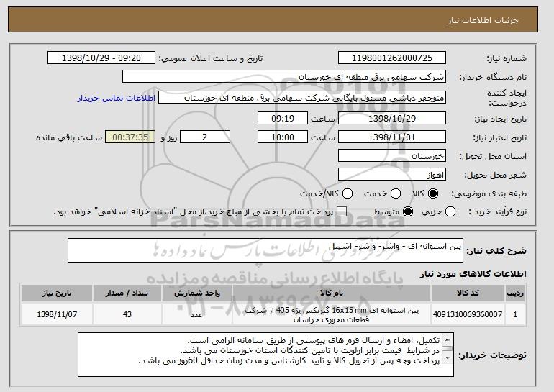Image resolution: width=554 pixels, height=392 pixels.
Task: Open اطلاعات تماس خریدار link
Action: [x=114, y=97]
